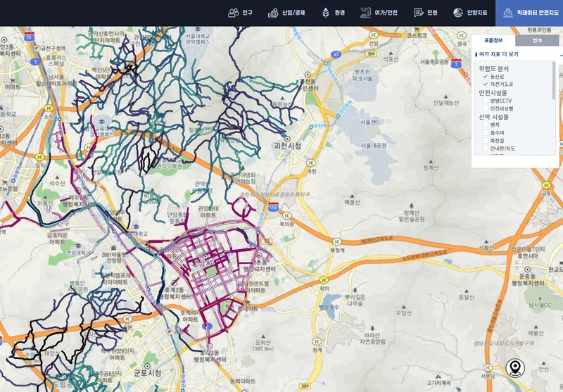Screen dimensions: 563x392
Task: Uncheck the 등산로 layer checkbox
Action: [x=485, y=76]
